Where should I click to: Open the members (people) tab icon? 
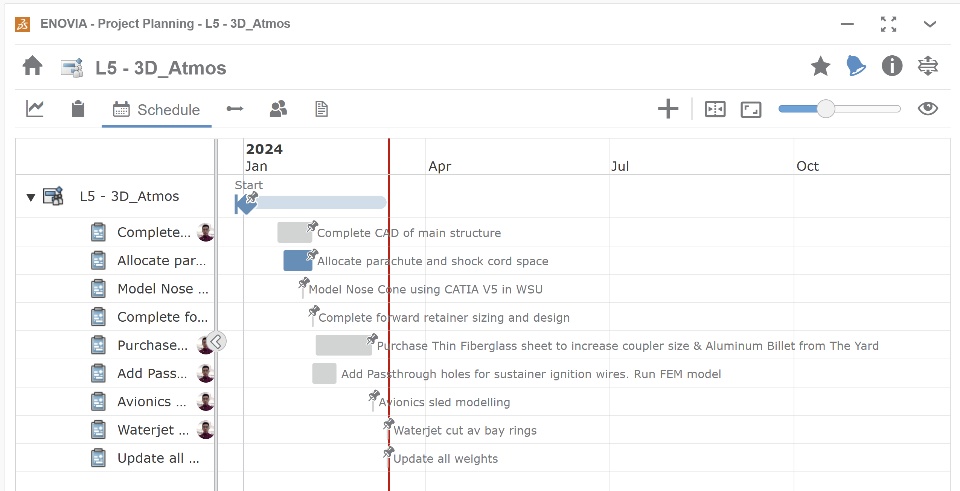coord(279,109)
